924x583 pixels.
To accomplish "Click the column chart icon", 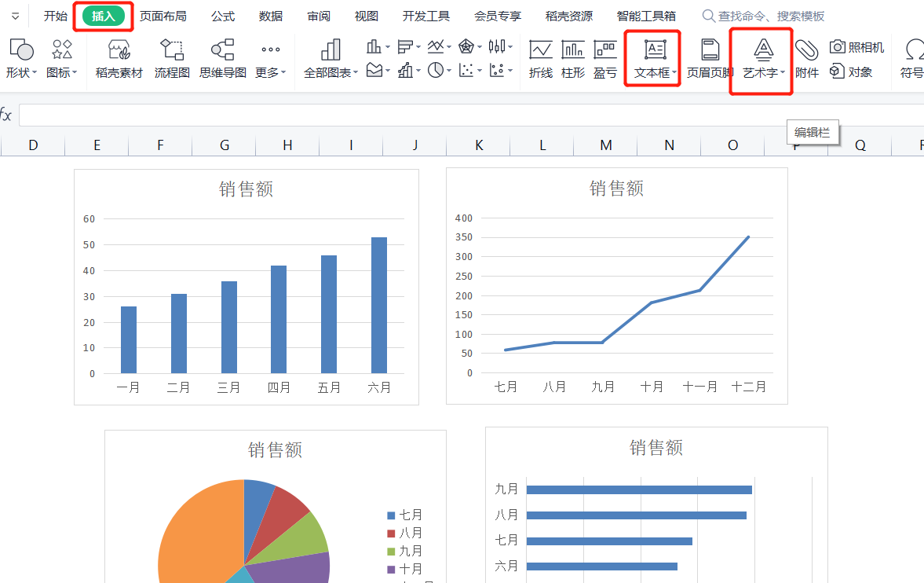I will pos(374,46).
